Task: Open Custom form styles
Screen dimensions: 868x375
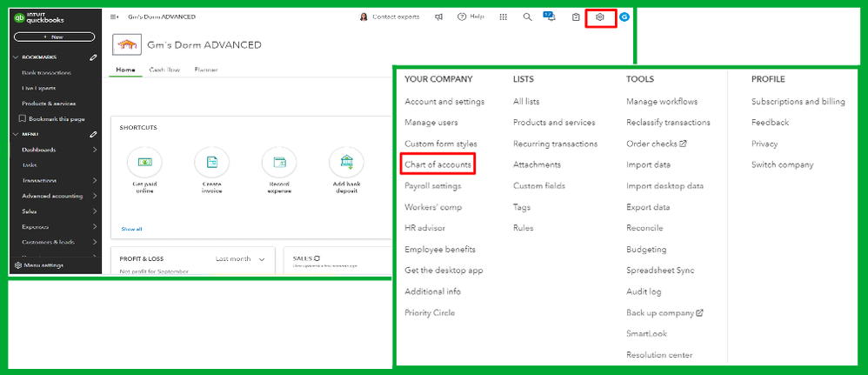Action: pyautogui.click(x=441, y=144)
